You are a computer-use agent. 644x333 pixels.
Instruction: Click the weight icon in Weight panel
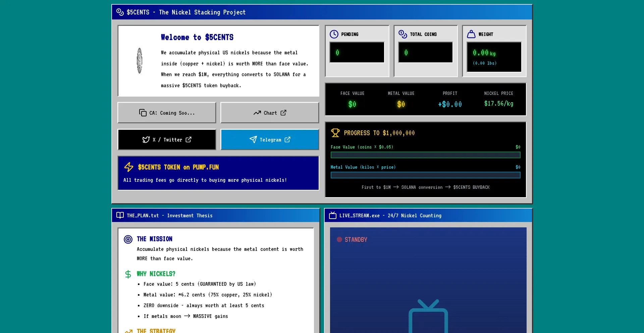tap(471, 34)
